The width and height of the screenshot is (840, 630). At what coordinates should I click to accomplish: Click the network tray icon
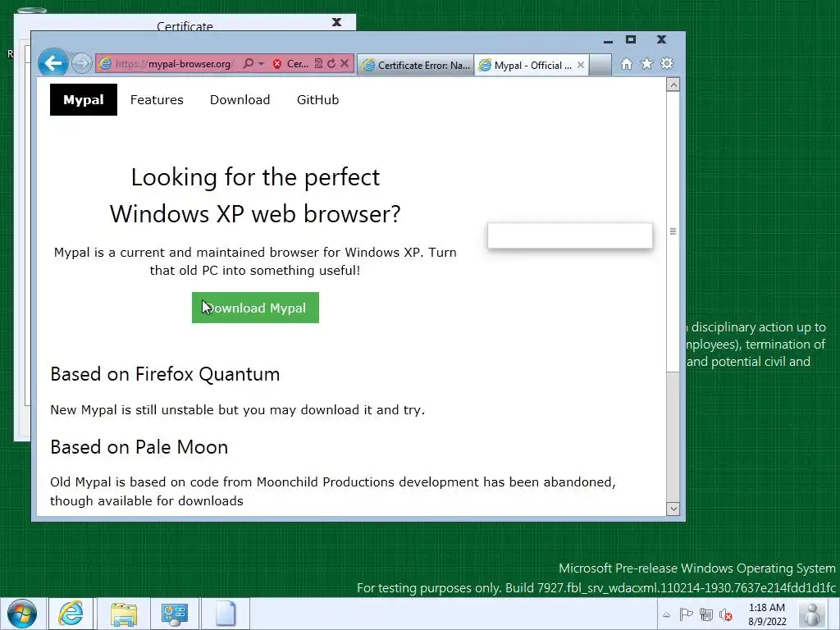[706, 614]
